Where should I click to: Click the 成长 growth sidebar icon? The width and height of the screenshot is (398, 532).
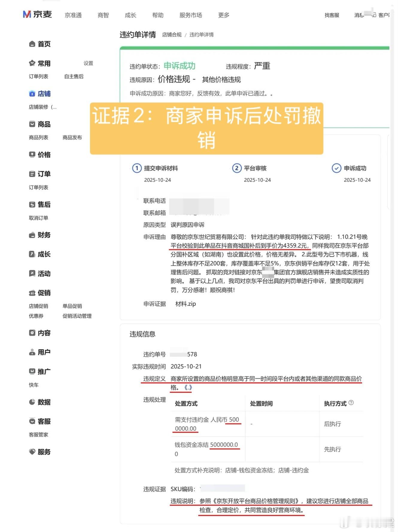(32, 254)
